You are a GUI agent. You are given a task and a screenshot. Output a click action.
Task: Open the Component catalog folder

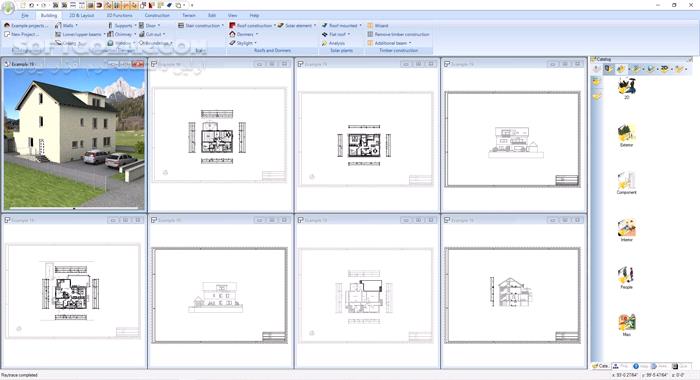pos(627,183)
